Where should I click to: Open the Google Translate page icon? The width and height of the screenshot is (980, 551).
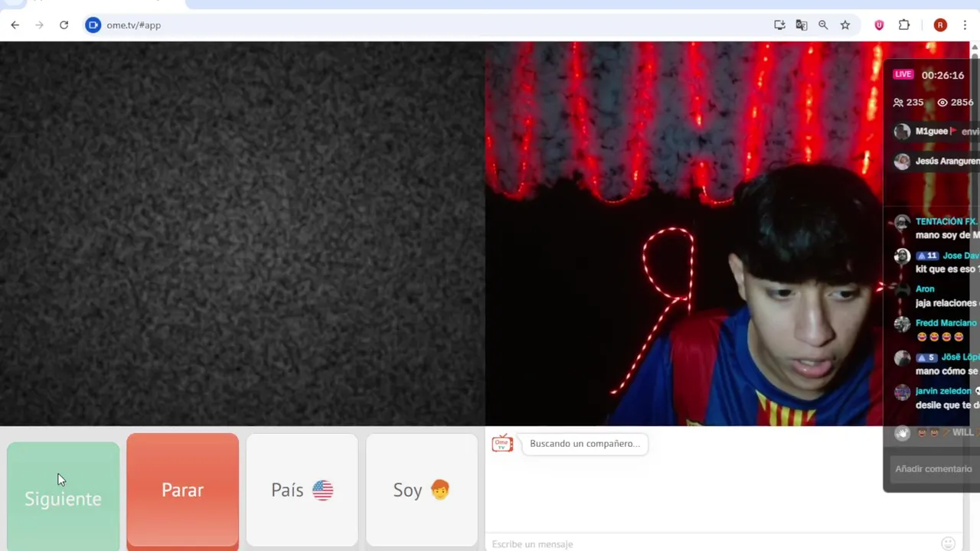[x=802, y=25]
